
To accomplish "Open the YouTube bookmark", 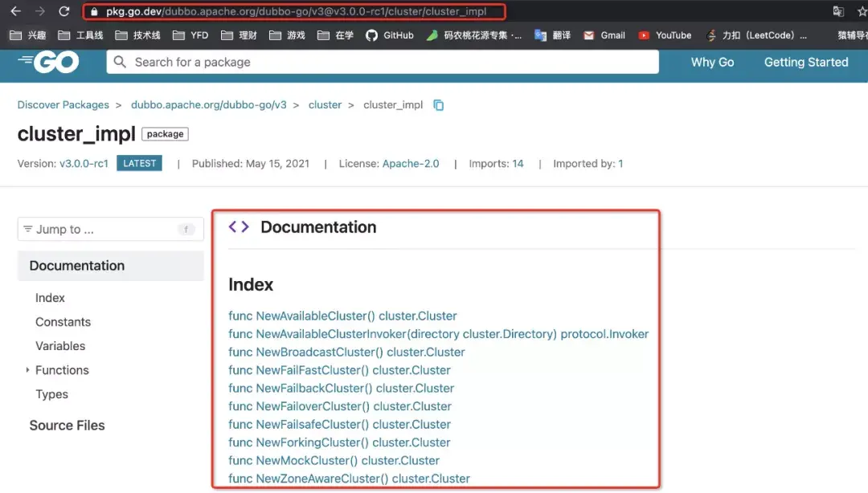I will coord(665,35).
